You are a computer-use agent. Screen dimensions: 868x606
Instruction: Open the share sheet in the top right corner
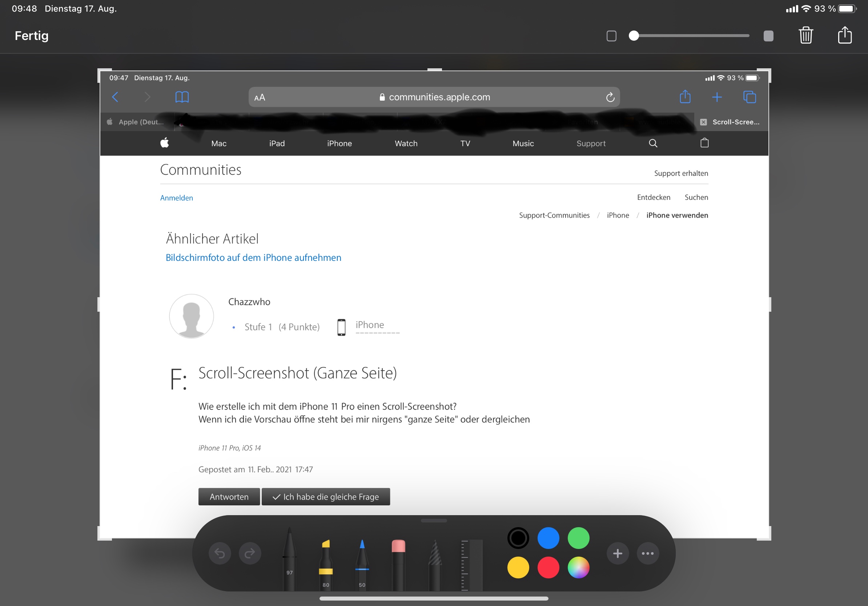point(845,36)
